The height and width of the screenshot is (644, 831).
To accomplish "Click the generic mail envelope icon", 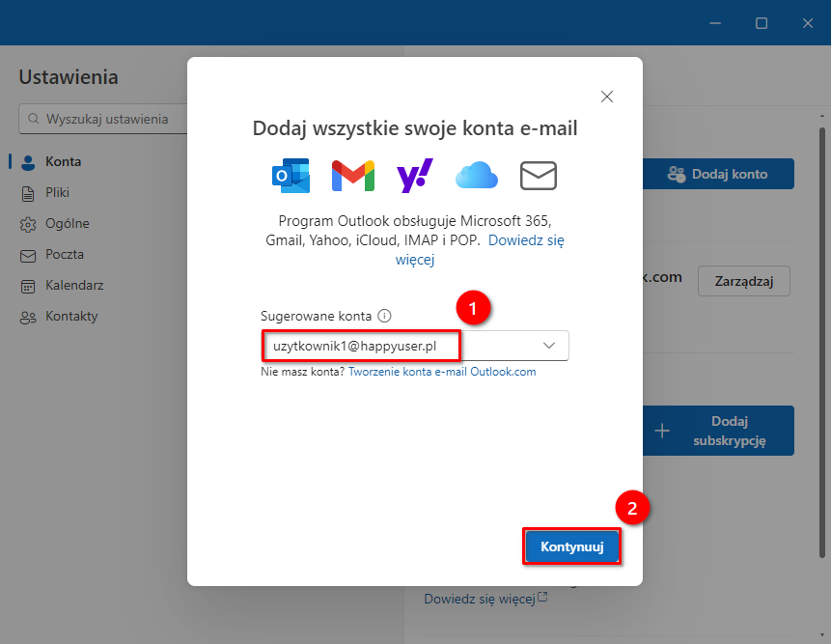I will pyautogui.click(x=538, y=176).
